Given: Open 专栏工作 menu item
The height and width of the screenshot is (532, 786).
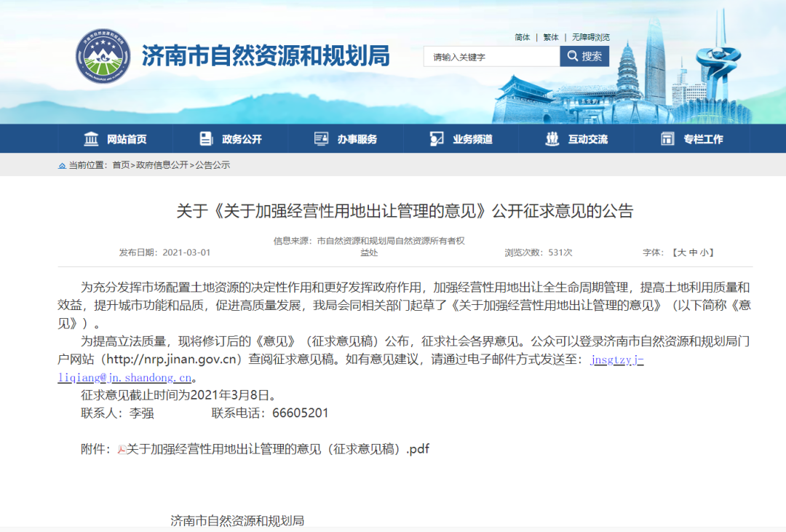Looking at the screenshot, I should [692, 139].
